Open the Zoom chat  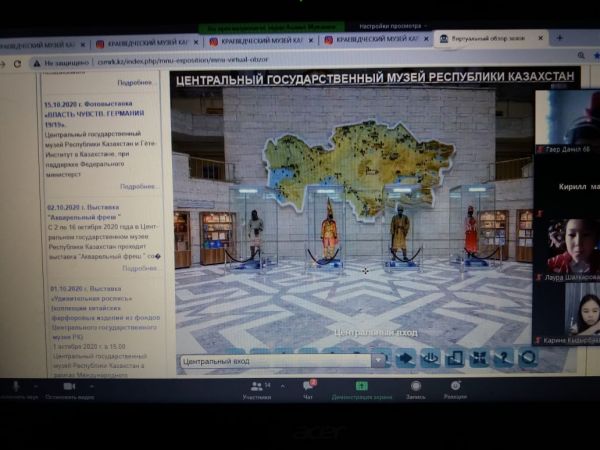tap(309, 386)
